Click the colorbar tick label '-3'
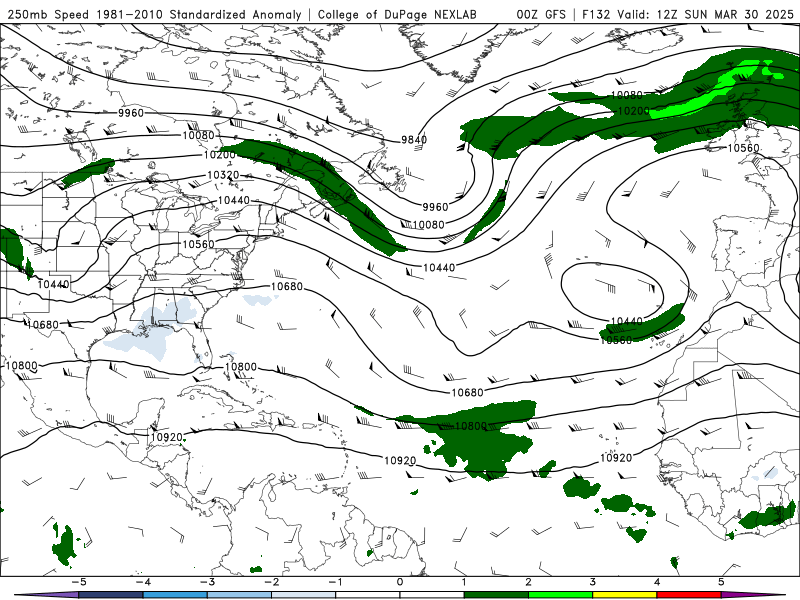The height and width of the screenshot is (600, 800). tap(207, 582)
